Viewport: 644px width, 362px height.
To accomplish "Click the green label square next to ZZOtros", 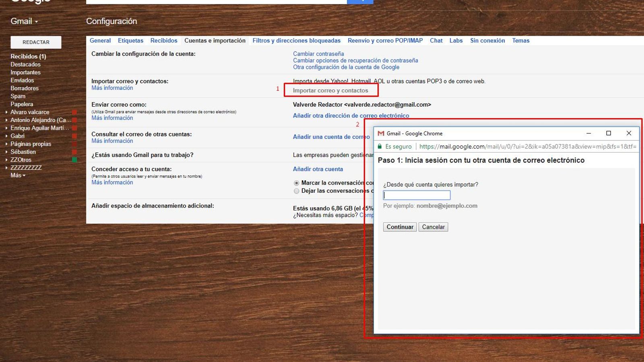I will click(74, 159).
